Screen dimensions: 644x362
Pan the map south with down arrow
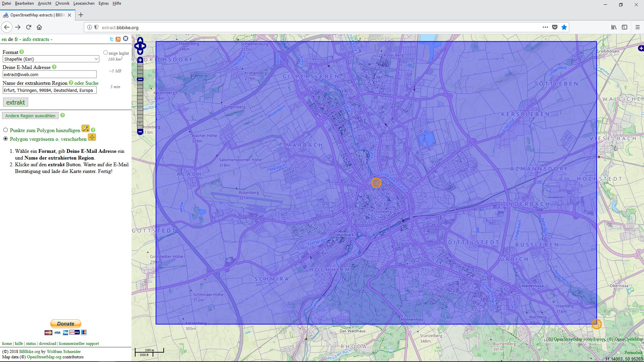point(140,52)
